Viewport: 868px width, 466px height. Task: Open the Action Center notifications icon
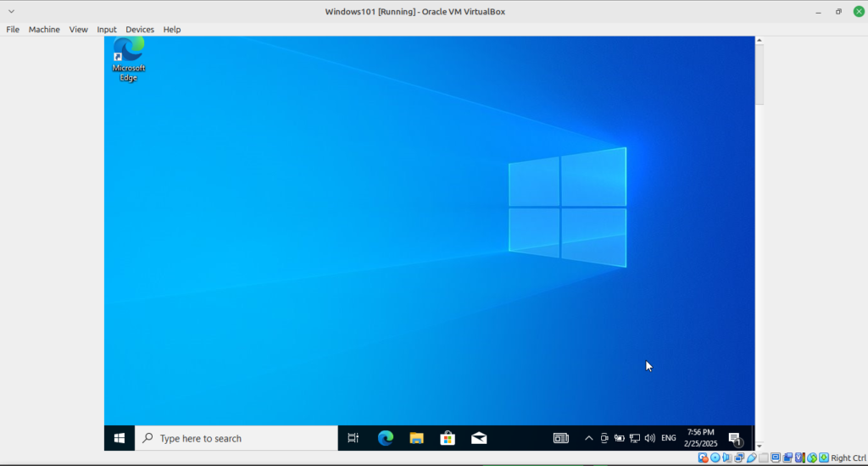[735, 439]
